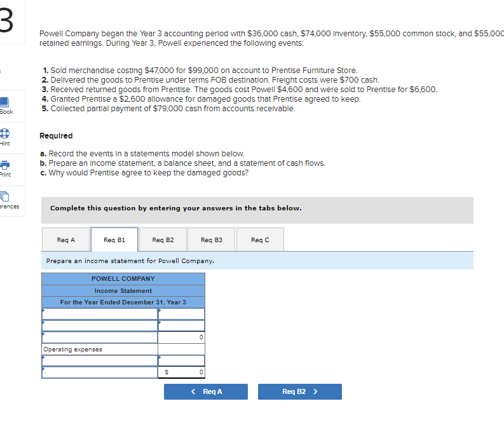The height and width of the screenshot is (427, 504).
Task: Open the Req B2 tab
Action: coord(163,240)
